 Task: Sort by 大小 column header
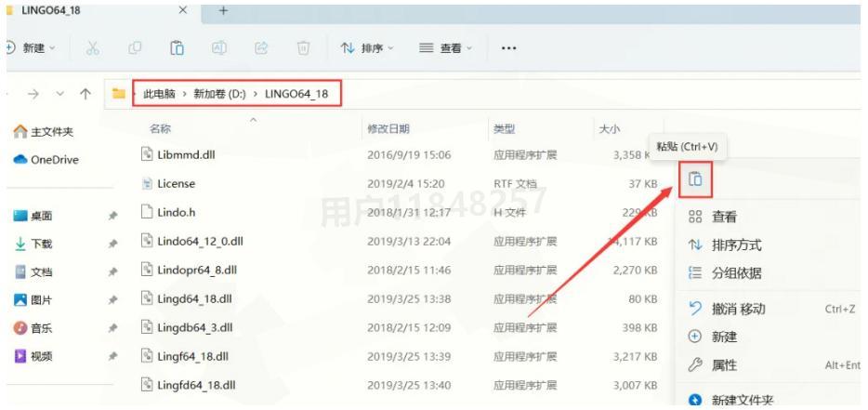pos(610,128)
